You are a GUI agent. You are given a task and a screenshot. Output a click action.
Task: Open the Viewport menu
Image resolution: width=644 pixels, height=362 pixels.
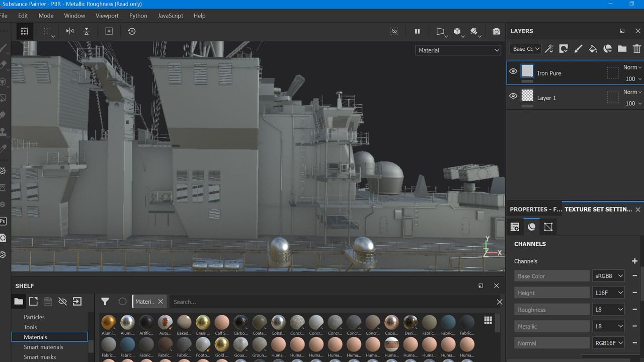[x=107, y=16]
